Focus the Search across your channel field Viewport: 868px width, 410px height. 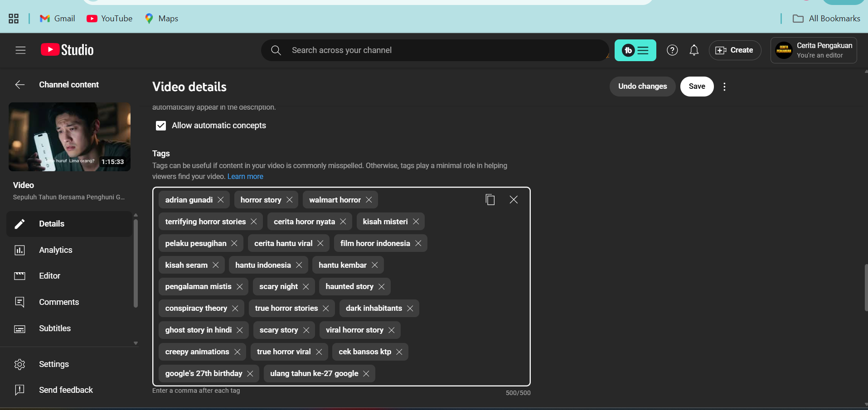(x=435, y=50)
